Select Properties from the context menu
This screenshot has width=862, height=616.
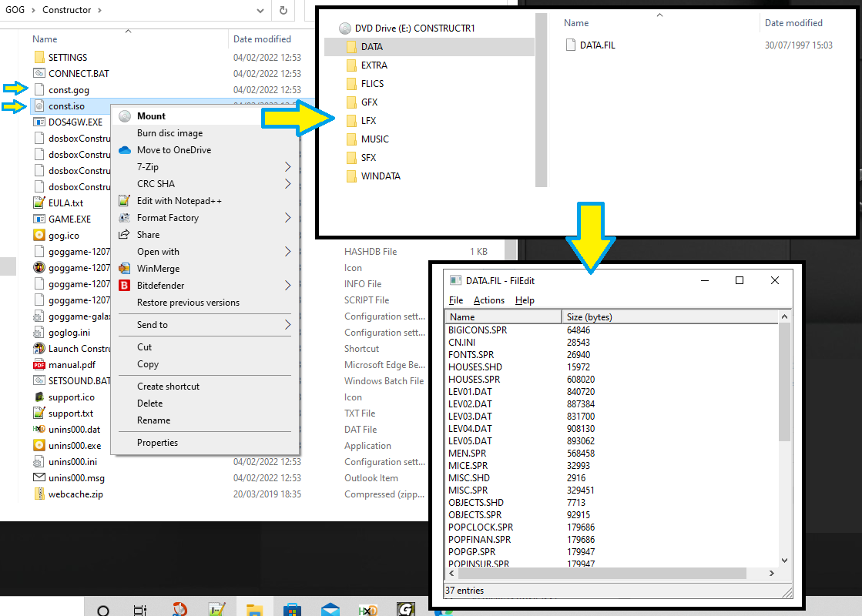157,443
